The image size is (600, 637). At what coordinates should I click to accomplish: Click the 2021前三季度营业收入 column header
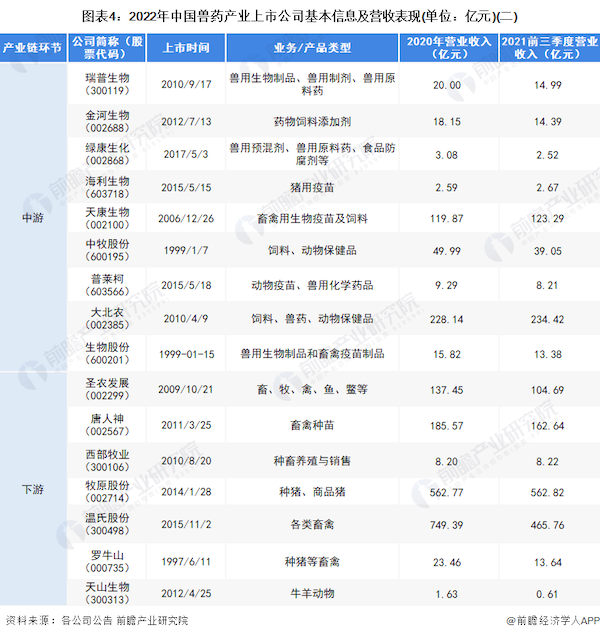coord(550,48)
